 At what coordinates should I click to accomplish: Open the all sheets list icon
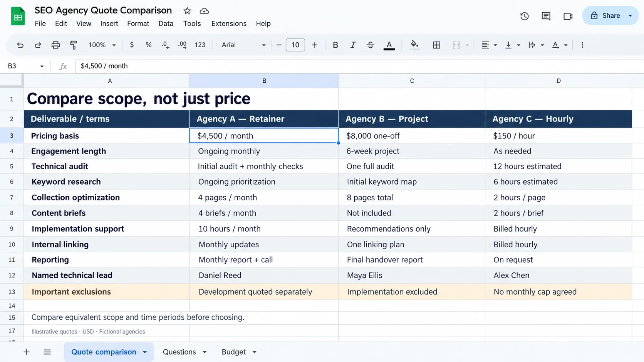(x=47, y=352)
